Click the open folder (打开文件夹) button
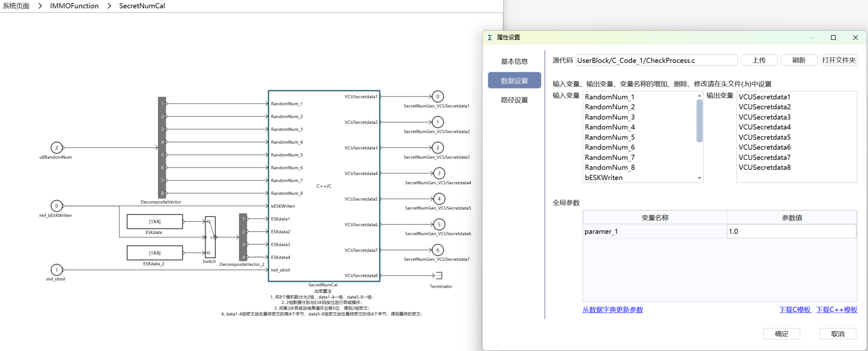Image resolution: width=868 pixels, height=351 pixels. 839,60
